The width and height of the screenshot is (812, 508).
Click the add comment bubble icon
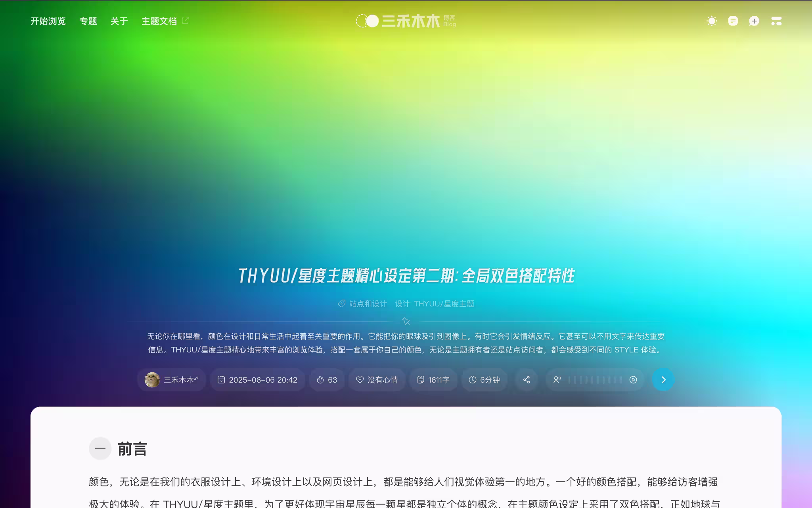coord(754,21)
